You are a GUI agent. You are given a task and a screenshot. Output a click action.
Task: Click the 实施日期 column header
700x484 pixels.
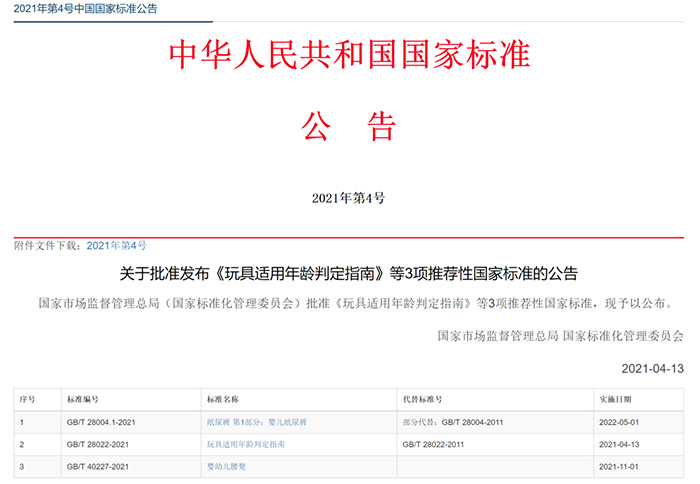613,399
